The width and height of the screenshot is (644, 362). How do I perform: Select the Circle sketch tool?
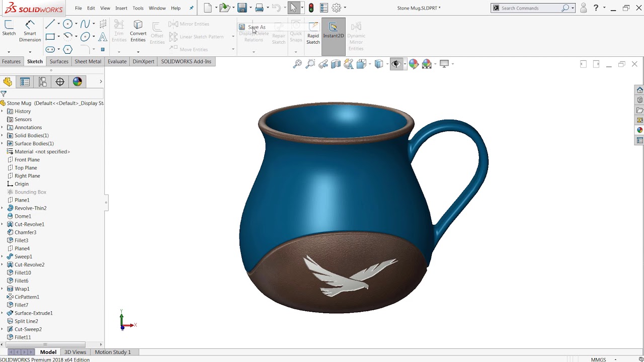[68, 24]
